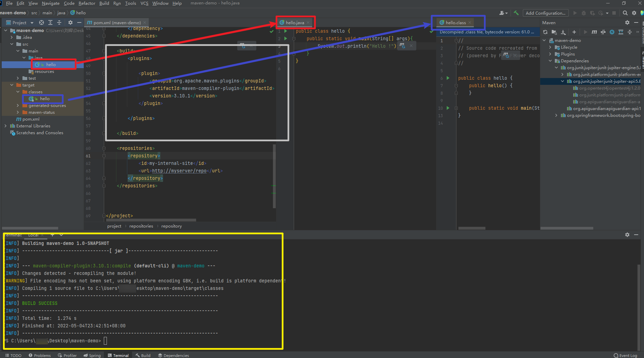The height and width of the screenshot is (358, 644).
Task: Switch to pom.xml (maven-demo) tab
Action: [117, 22]
